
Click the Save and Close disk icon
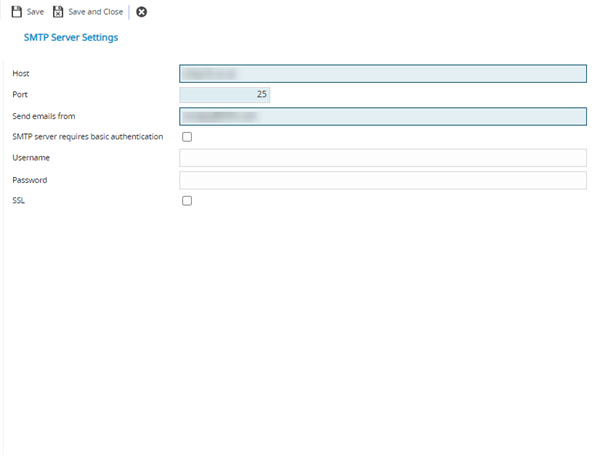pyautogui.click(x=58, y=12)
